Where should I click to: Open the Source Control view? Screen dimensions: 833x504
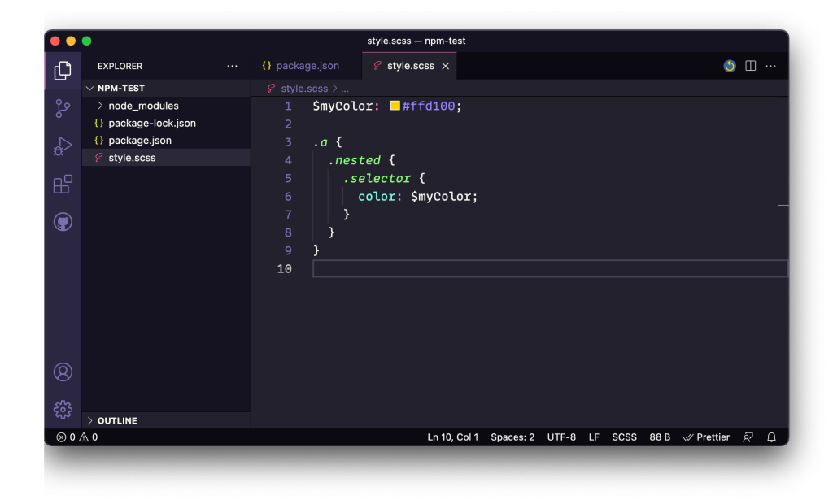[x=63, y=108]
